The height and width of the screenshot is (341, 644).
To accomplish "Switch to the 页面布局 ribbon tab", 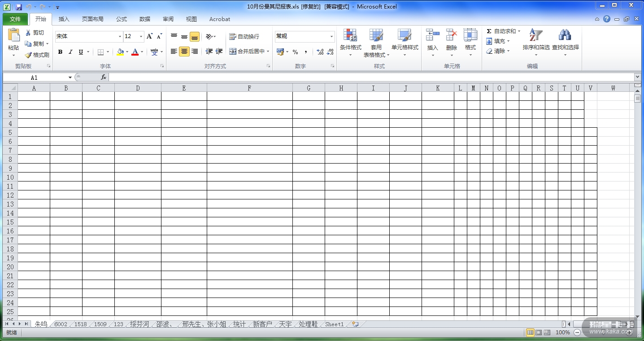I will (92, 19).
